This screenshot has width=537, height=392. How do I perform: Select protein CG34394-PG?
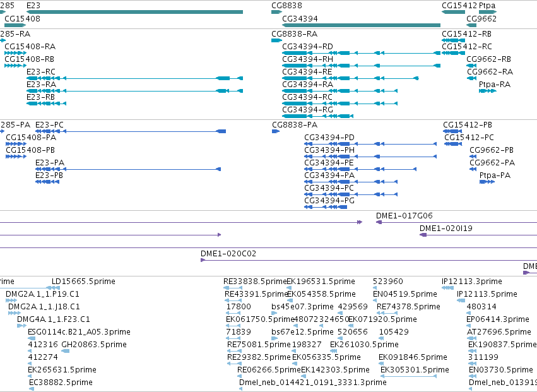click(326, 207)
